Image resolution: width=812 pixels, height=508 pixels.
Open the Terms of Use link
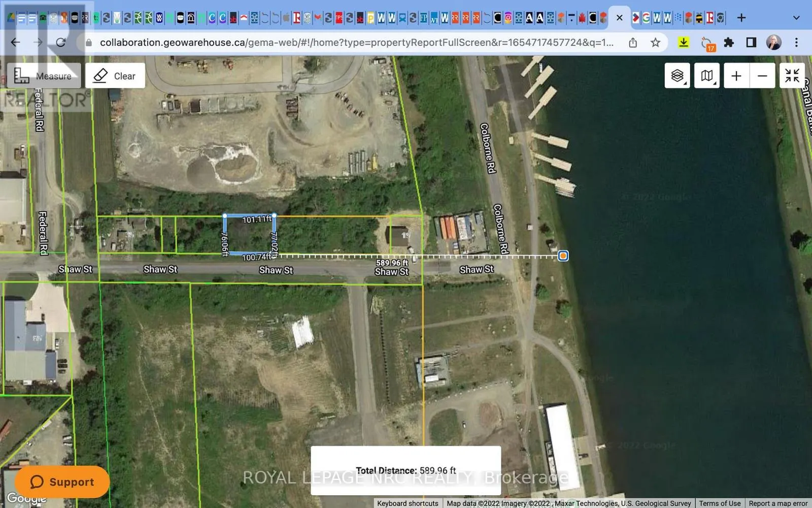point(720,503)
